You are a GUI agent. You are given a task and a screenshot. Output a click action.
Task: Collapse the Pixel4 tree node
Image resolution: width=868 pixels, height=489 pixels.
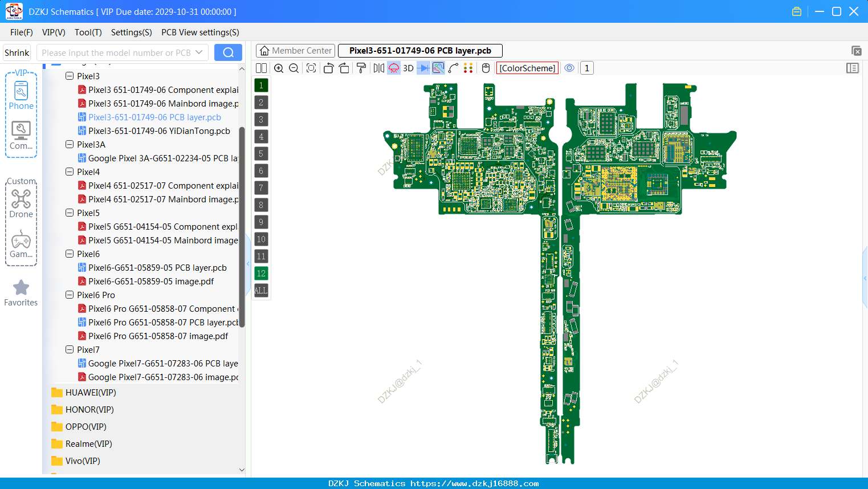click(x=70, y=172)
